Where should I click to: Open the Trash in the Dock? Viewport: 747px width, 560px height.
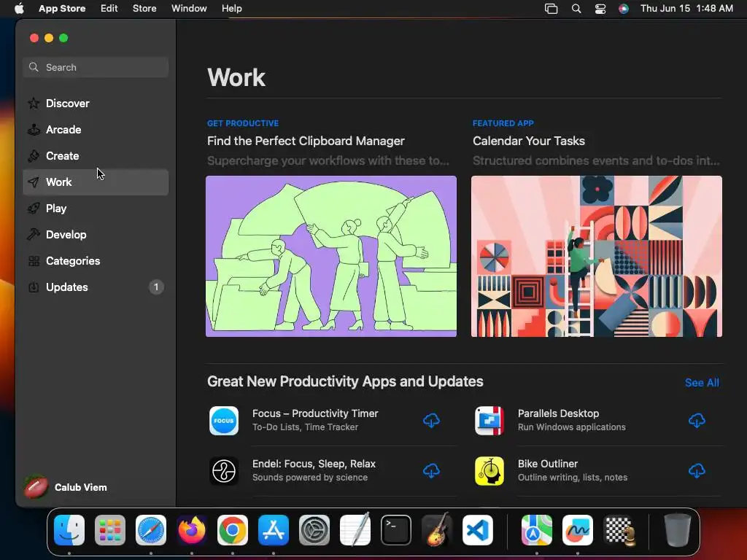click(x=678, y=530)
